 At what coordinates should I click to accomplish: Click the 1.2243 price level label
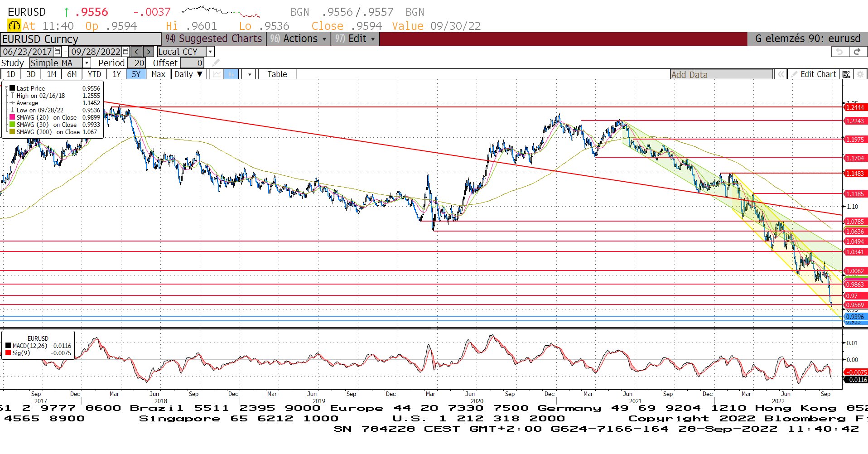[x=855, y=121]
